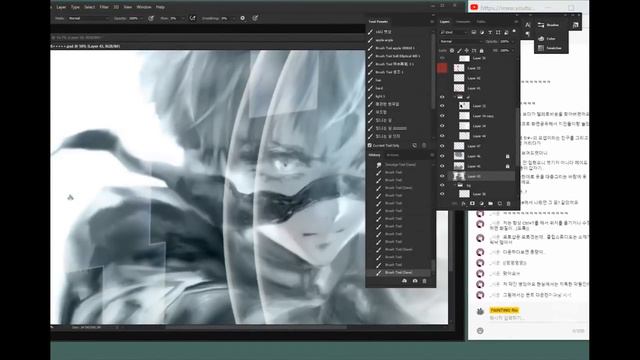Open the Help menu
The image size is (640, 360).
pyautogui.click(x=160, y=7)
